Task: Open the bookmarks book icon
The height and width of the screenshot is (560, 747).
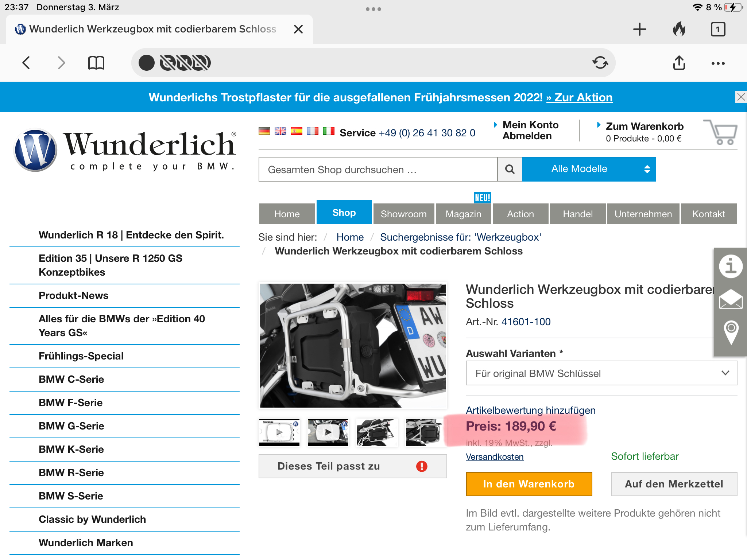Action: [x=96, y=63]
